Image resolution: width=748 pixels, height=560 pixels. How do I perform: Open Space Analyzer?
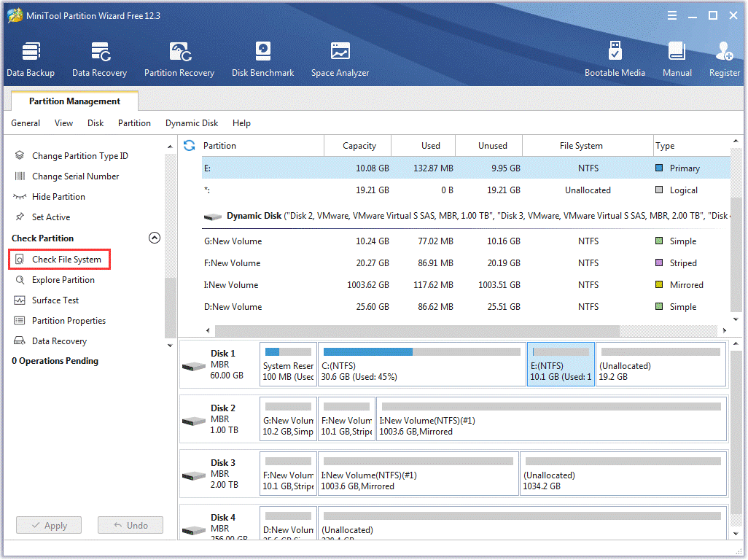pyautogui.click(x=340, y=60)
